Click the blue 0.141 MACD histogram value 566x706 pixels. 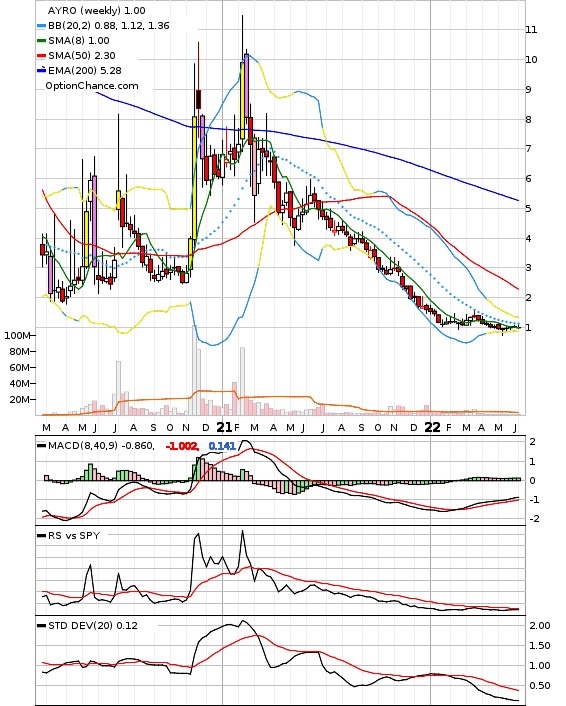point(222,446)
